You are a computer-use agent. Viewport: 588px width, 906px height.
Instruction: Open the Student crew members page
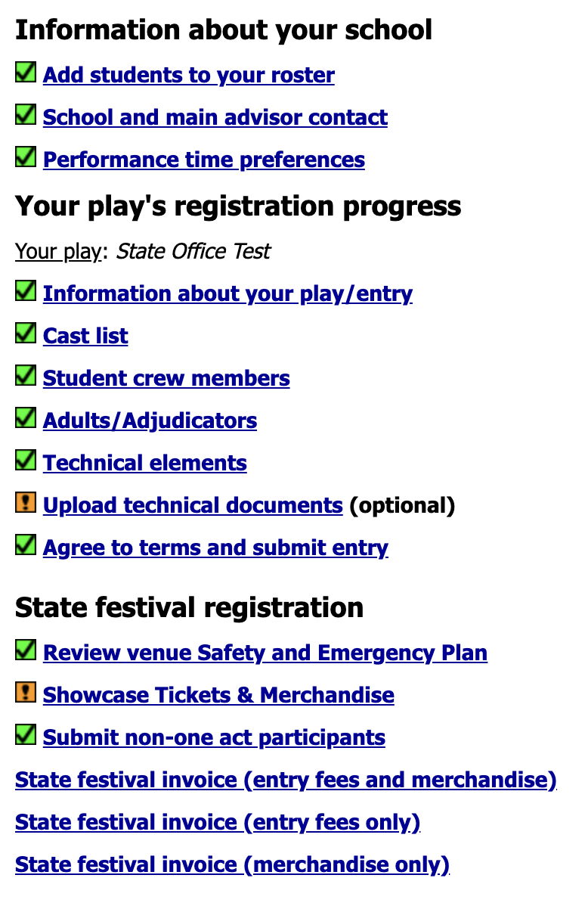(166, 379)
